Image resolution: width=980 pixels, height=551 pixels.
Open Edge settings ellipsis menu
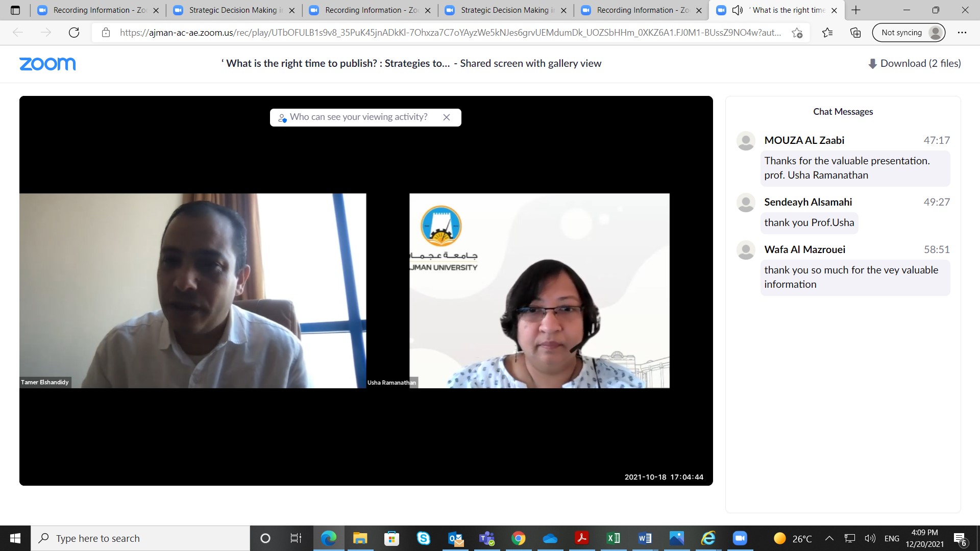tap(962, 33)
